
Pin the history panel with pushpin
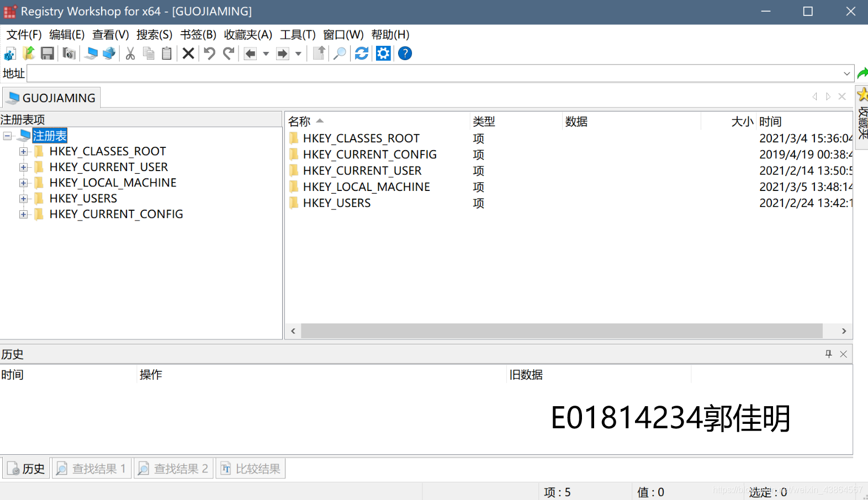(x=828, y=354)
